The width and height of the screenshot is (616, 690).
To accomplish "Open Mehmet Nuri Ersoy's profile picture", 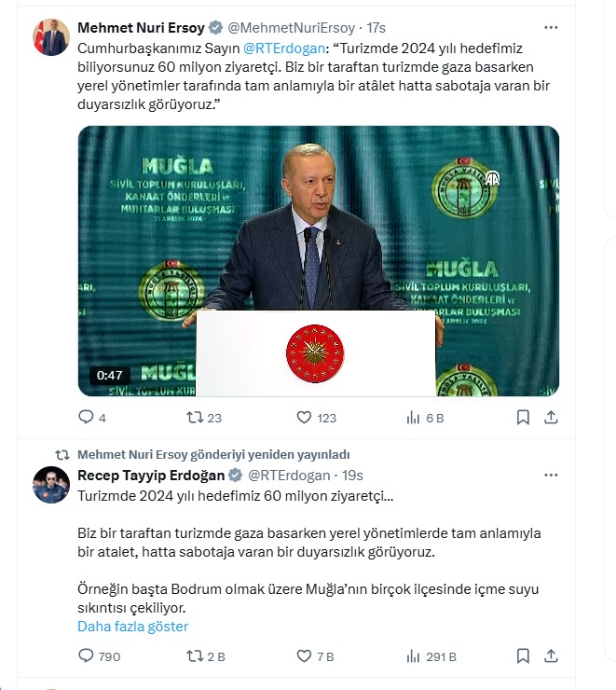I will click(x=51, y=37).
